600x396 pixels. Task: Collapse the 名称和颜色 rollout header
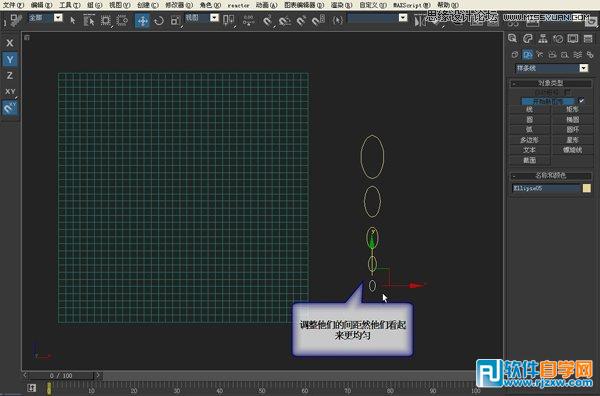[x=551, y=176]
